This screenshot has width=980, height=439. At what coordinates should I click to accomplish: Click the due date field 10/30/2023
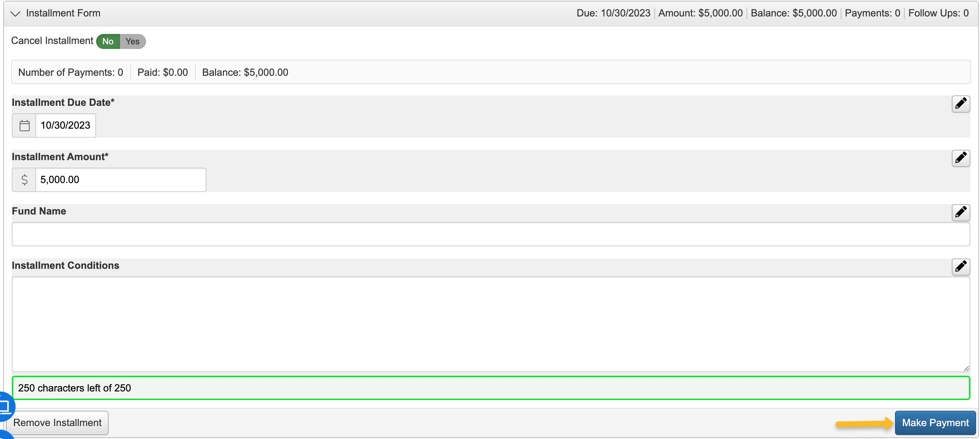tap(65, 125)
